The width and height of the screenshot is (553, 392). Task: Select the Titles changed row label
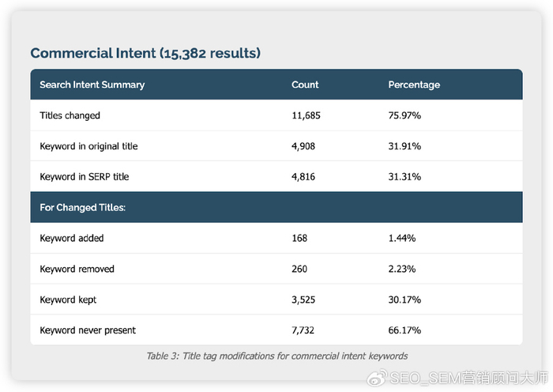(x=70, y=115)
